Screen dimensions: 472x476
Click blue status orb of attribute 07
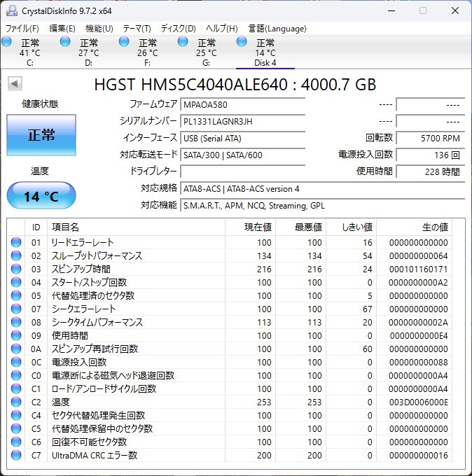[x=16, y=309]
